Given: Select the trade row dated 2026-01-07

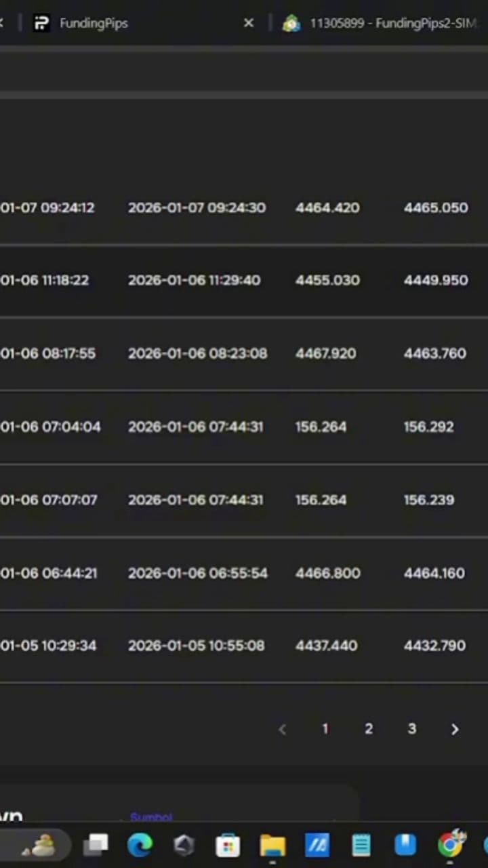Looking at the screenshot, I should [244, 208].
